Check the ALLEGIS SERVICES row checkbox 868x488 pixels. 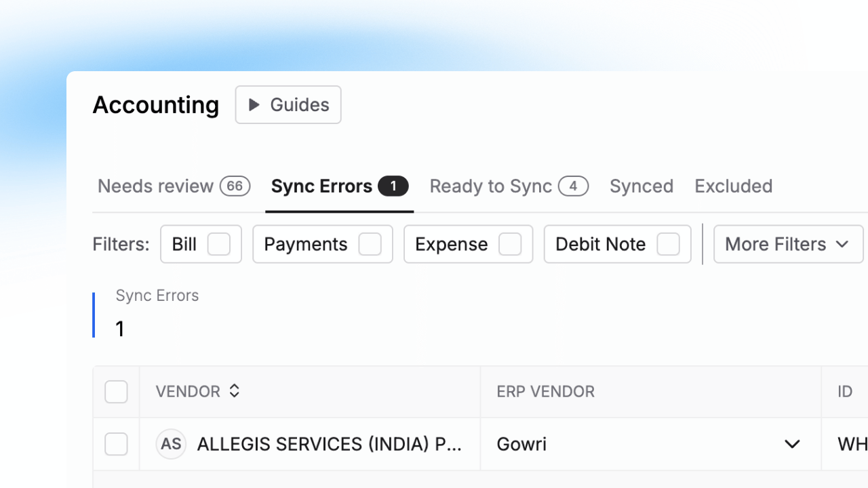coord(116,445)
